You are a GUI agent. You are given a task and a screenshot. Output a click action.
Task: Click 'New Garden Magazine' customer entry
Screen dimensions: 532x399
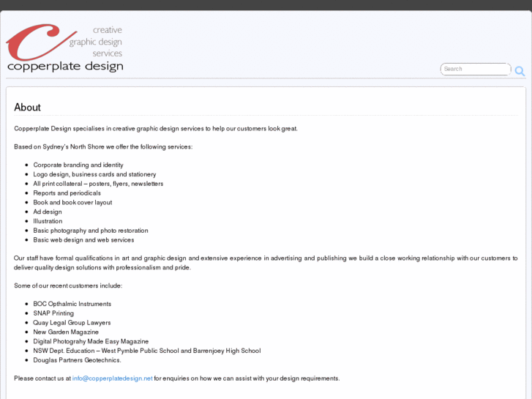pos(66,332)
